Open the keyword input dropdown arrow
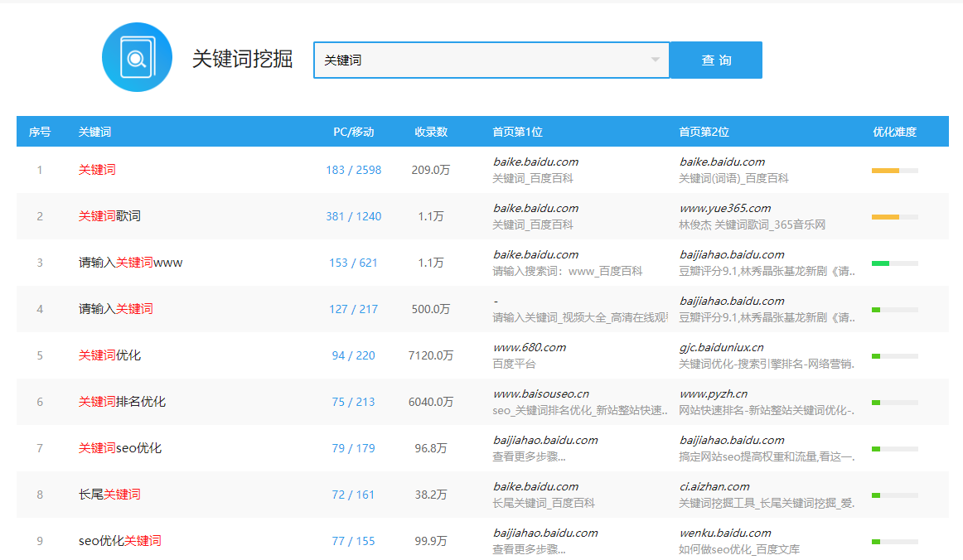The width and height of the screenshot is (963, 560). [x=656, y=60]
